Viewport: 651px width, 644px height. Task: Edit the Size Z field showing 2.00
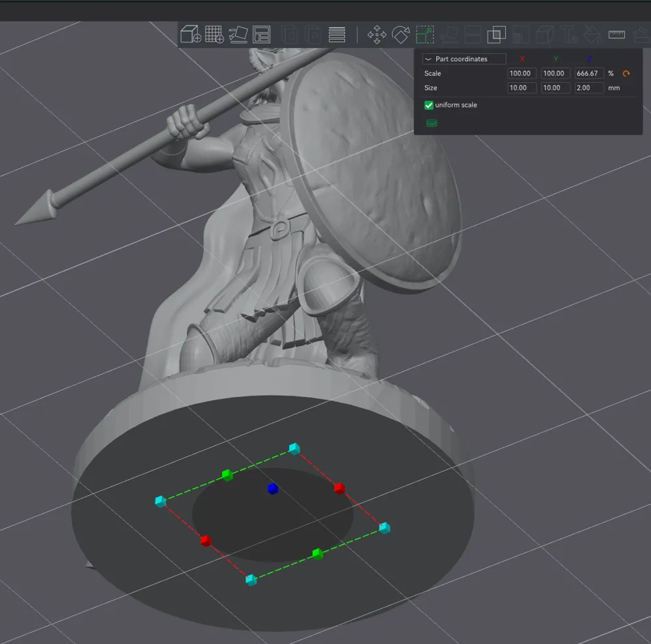pyautogui.click(x=589, y=88)
